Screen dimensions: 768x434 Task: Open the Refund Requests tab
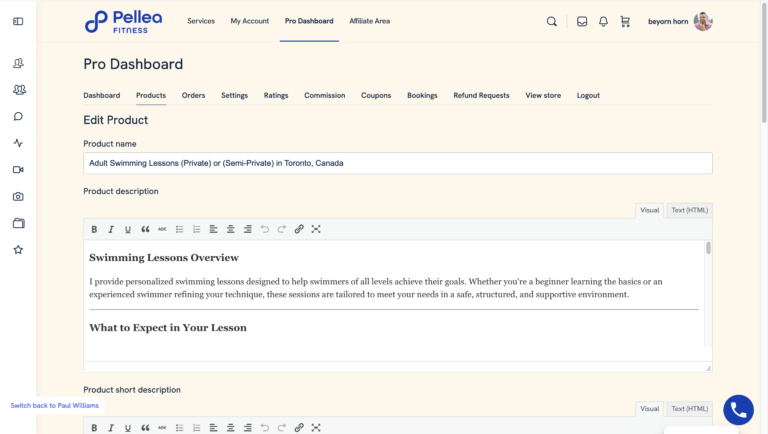point(481,96)
